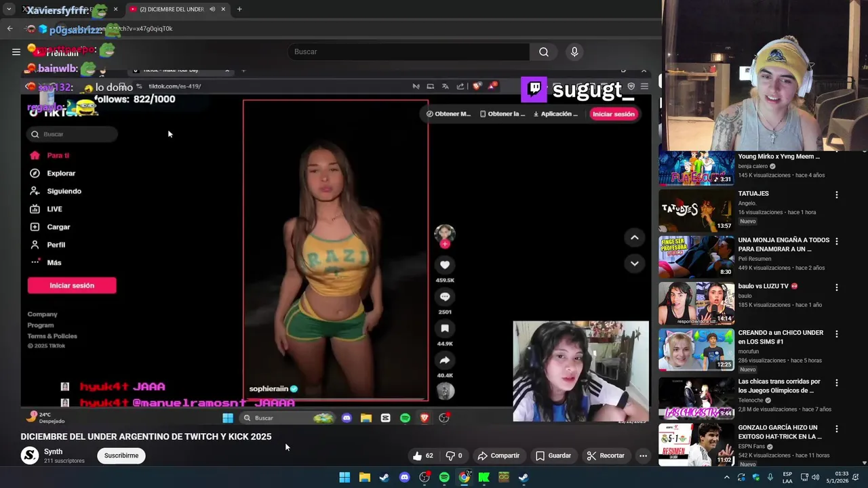The height and width of the screenshot is (488, 868).
Task: Click the Telenoche channel name
Action: coord(751,401)
